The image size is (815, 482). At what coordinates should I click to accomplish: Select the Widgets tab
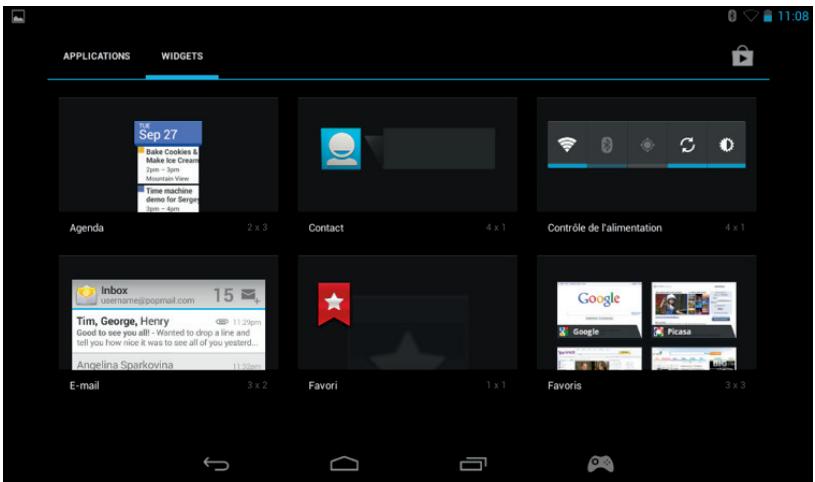click(x=182, y=56)
